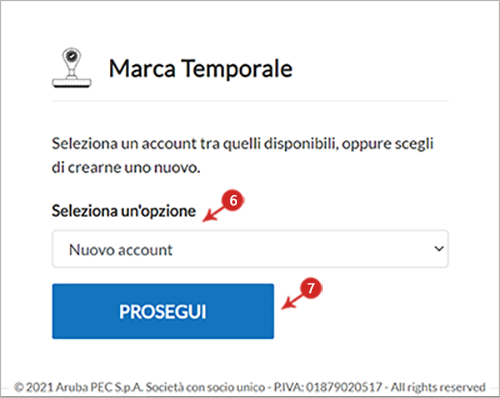Click the rubber stamp icon

pyautogui.click(x=72, y=68)
